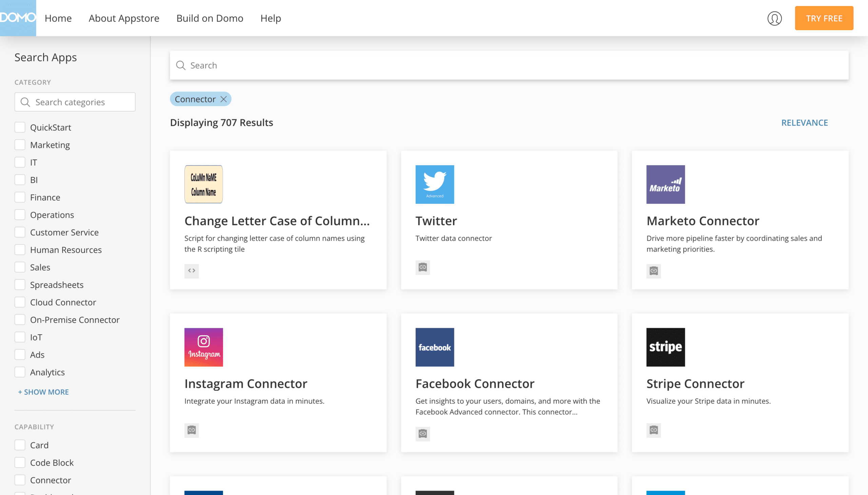
Task: Click 'Visualize your Stripe data in minutes.' text
Action: (709, 401)
